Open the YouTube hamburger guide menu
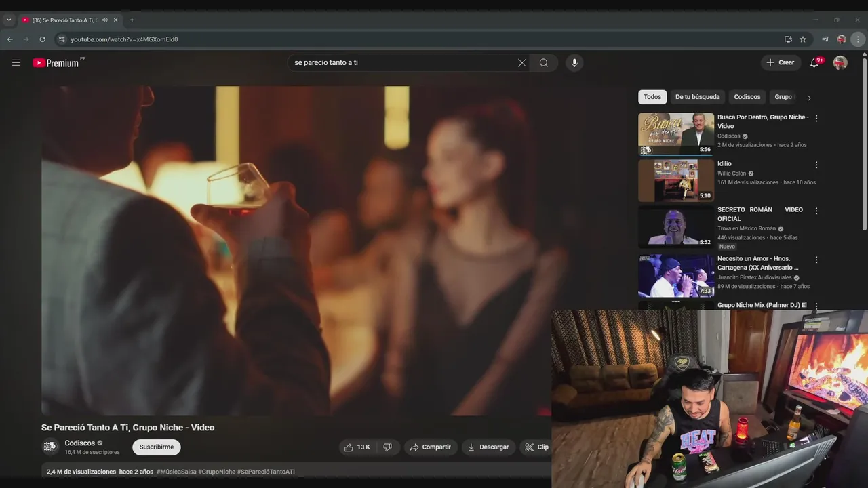This screenshot has height=488, width=868. tap(16, 63)
